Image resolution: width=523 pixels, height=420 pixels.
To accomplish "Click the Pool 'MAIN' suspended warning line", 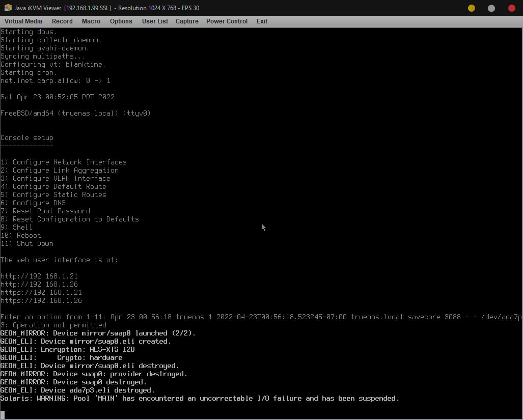I will [200, 398].
